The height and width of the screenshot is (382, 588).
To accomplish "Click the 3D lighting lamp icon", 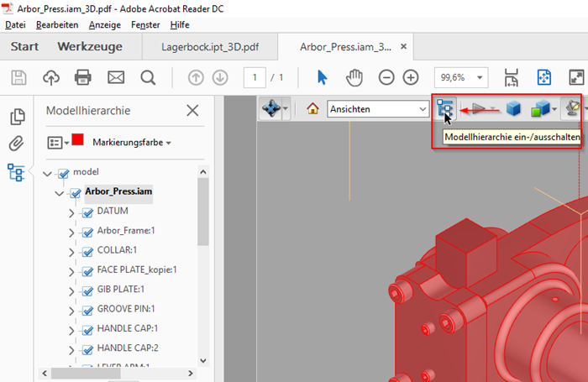I will (x=572, y=108).
